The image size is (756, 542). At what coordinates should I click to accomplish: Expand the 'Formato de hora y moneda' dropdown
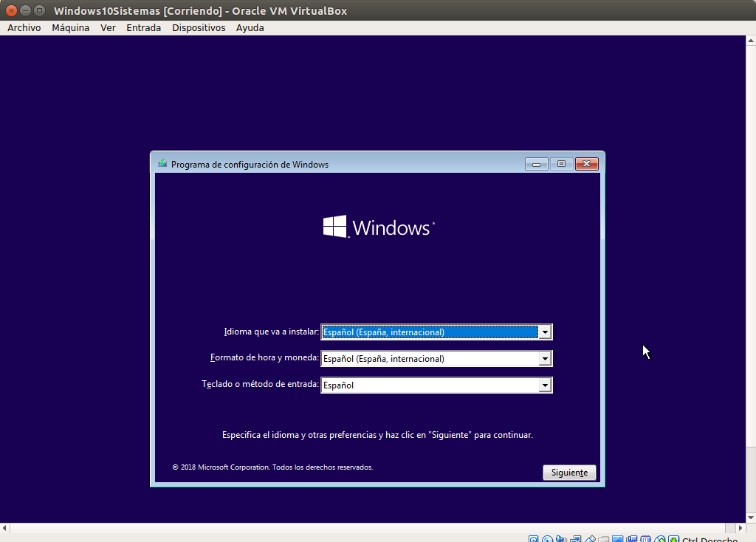[545, 358]
